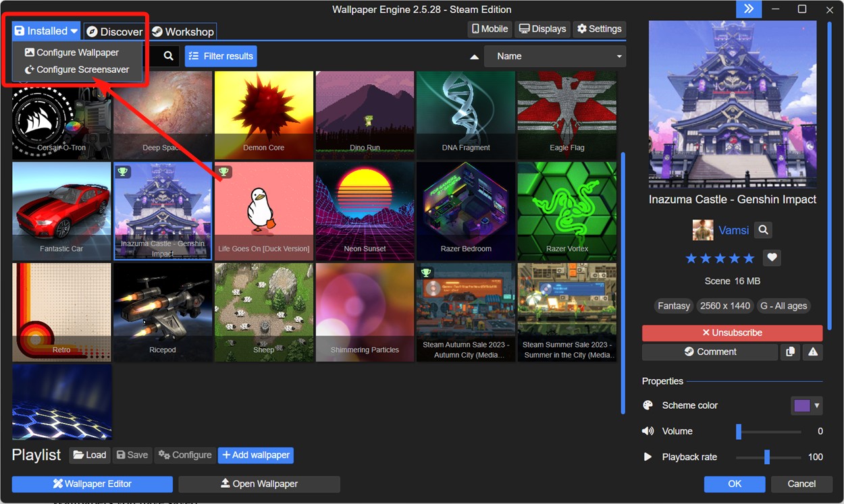Image resolution: width=844 pixels, height=504 pixels.
Task: Rate the wallpaper using the star rating
Action: click(720, 258)
